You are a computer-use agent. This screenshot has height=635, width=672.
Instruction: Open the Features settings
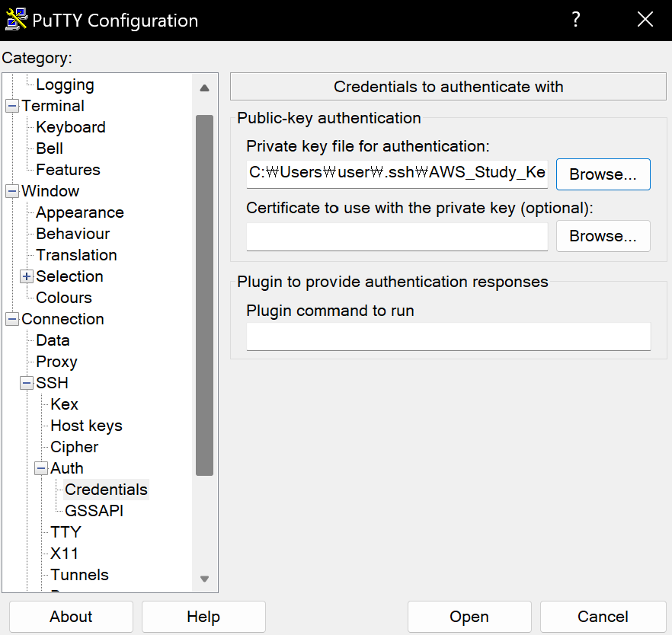click(68, 170)
